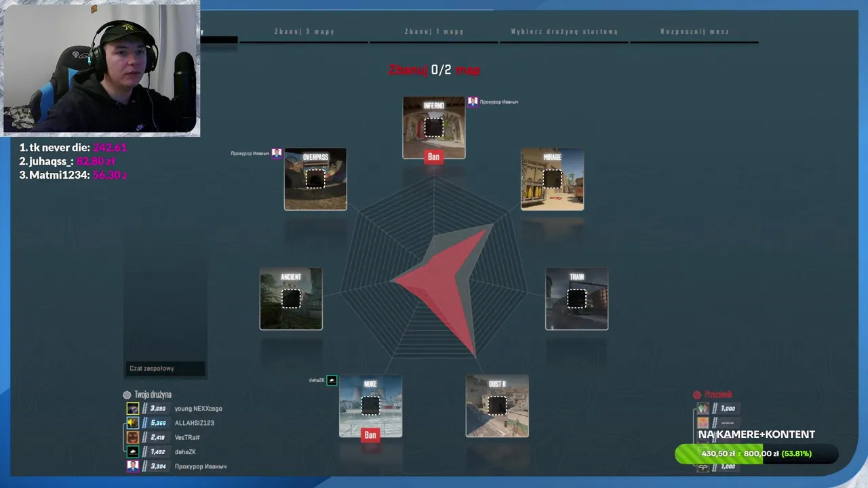Viewport: 868px width, 488px height.
Task: Click 'Przeciwnik' heading
Action: point(718,394)
